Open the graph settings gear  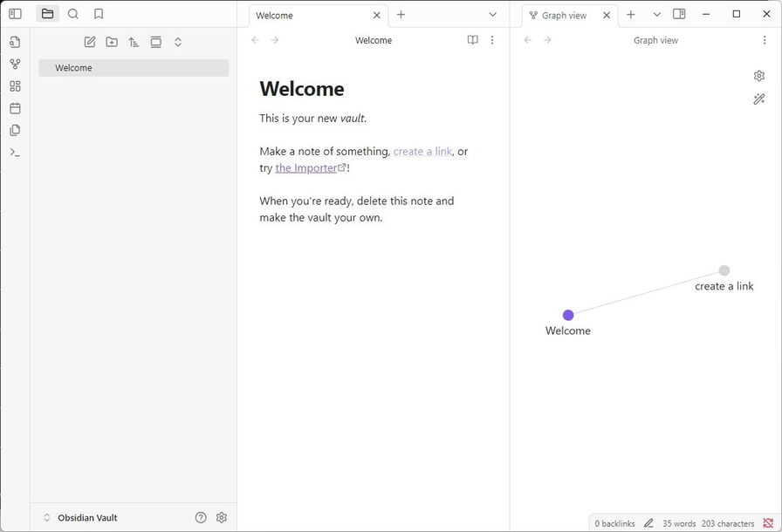(759, 76)
